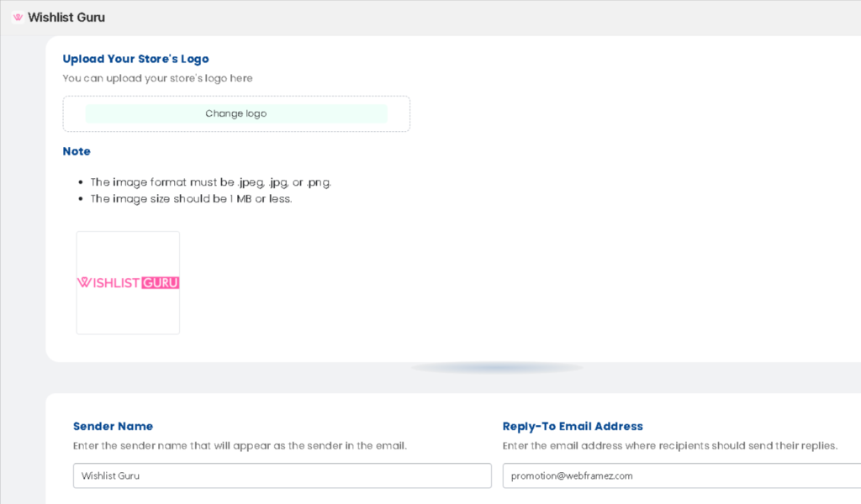Click the 'You can upload your store's logo here' text

click(x=157, y=78)
